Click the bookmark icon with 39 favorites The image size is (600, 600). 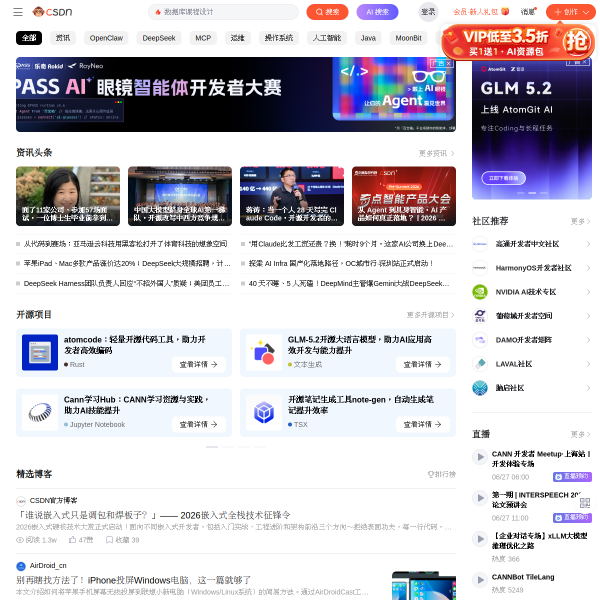109,540
